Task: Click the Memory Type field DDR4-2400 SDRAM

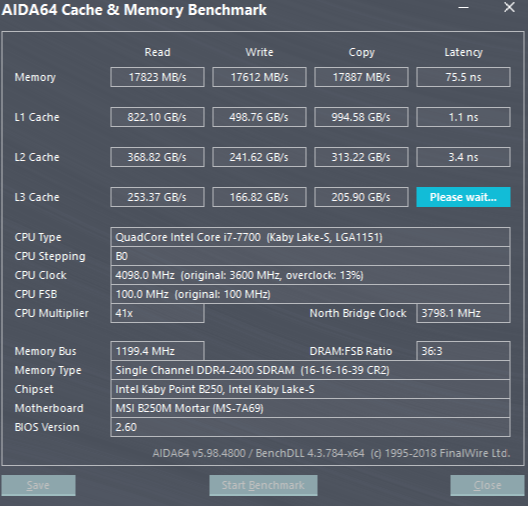Action: tap(310, 370)
